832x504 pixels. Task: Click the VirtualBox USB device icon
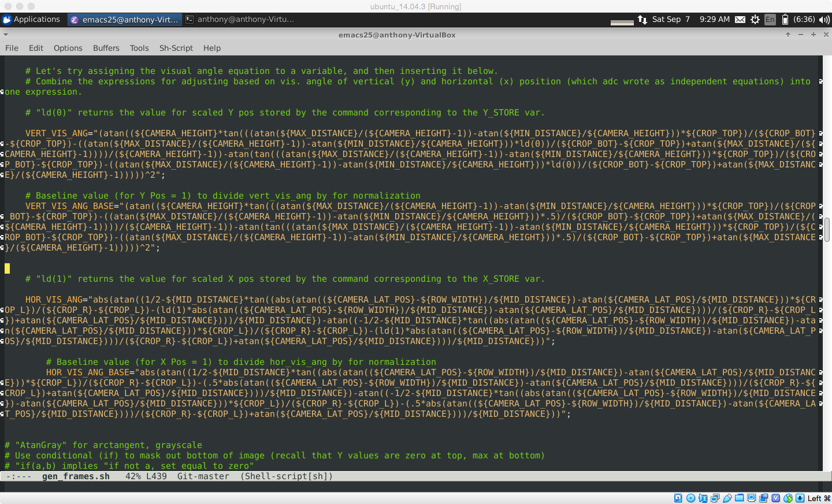click(x=727, y=498)
